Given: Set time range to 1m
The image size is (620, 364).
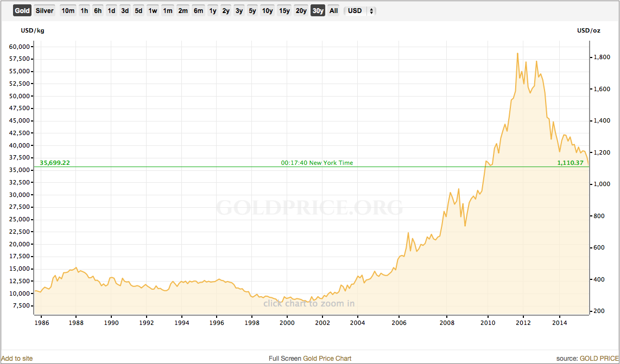Looking at the screenshot, I should coord(168,11).
